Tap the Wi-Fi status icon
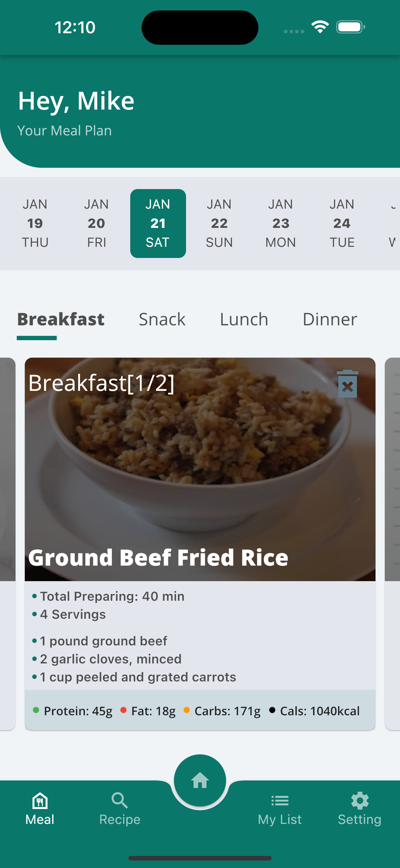 pyautogui.click(x=320, y=27)
